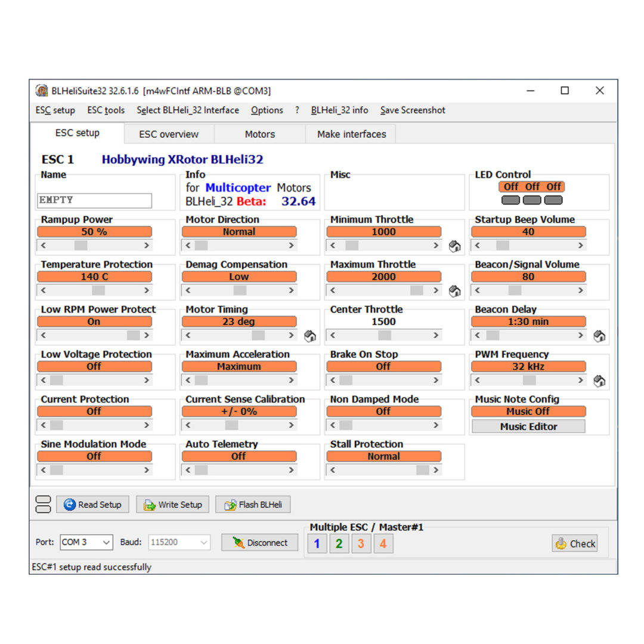The width and height of the screenshot is (644, 644).
Task: Click the Read Setup button
Action: click(x=92, y=504)
